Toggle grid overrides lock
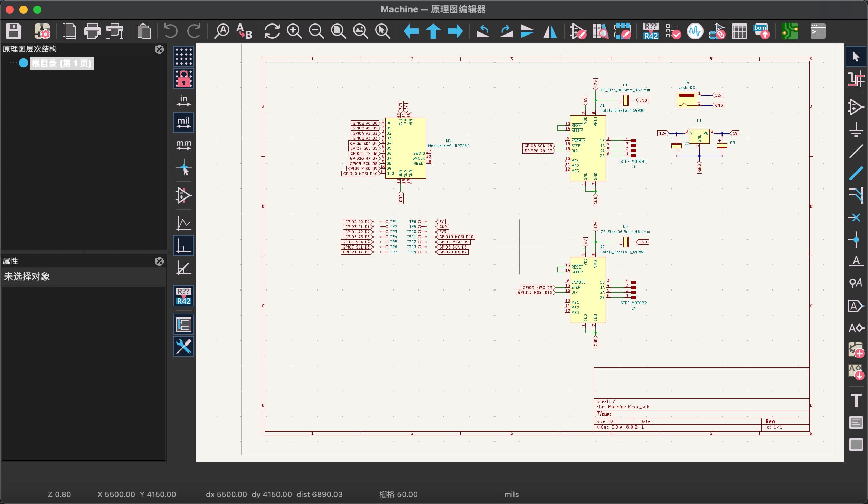This screenshot has height=504, width=868. (183, 78)
